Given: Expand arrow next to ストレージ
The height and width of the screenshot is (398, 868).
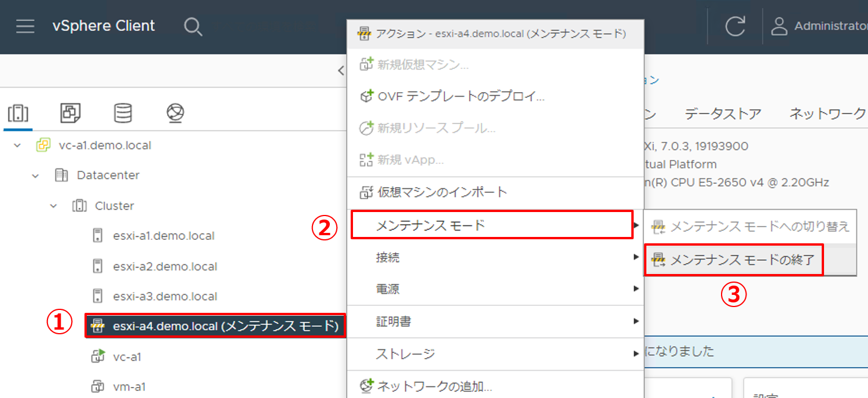Looking at the screenshot, I should click(x=637, y=353).
